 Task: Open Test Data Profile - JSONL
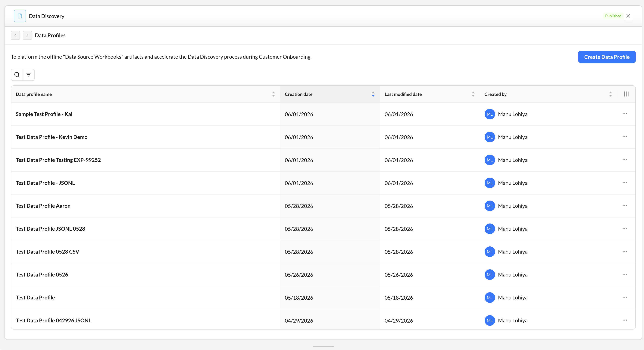pos(45,183)
